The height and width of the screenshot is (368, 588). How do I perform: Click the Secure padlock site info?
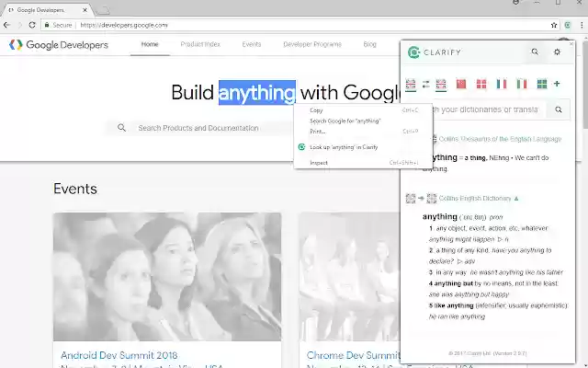[58, 25]
